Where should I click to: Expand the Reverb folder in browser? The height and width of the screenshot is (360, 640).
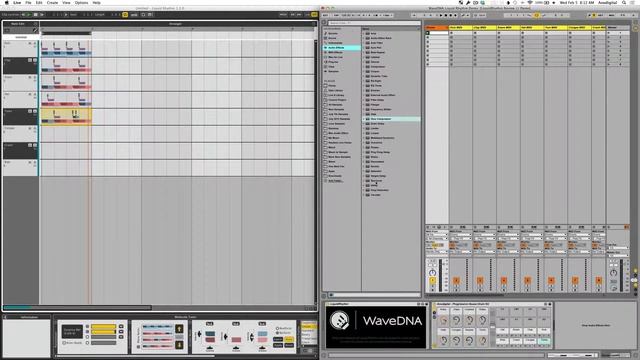[364, 166]
